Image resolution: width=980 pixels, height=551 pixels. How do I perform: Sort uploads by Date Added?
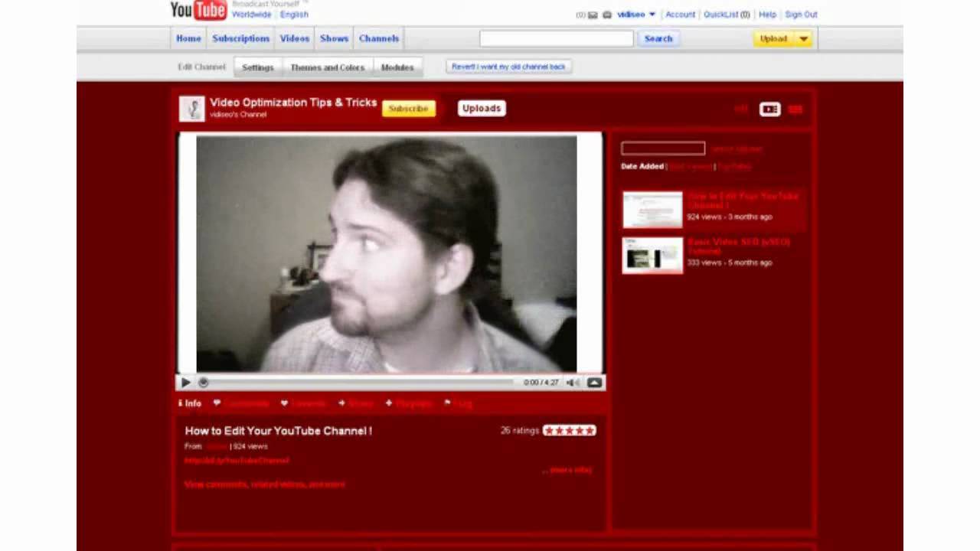coord(642,166)
